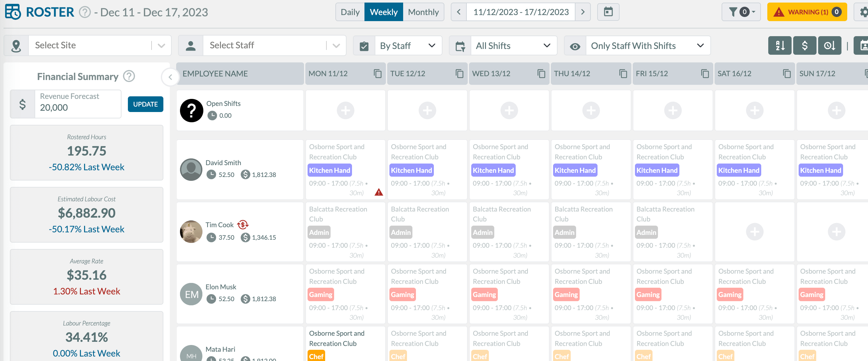Click Elon Musk's EM avatar
Screen dimensions: 868x361
click(x=191, y=294)
